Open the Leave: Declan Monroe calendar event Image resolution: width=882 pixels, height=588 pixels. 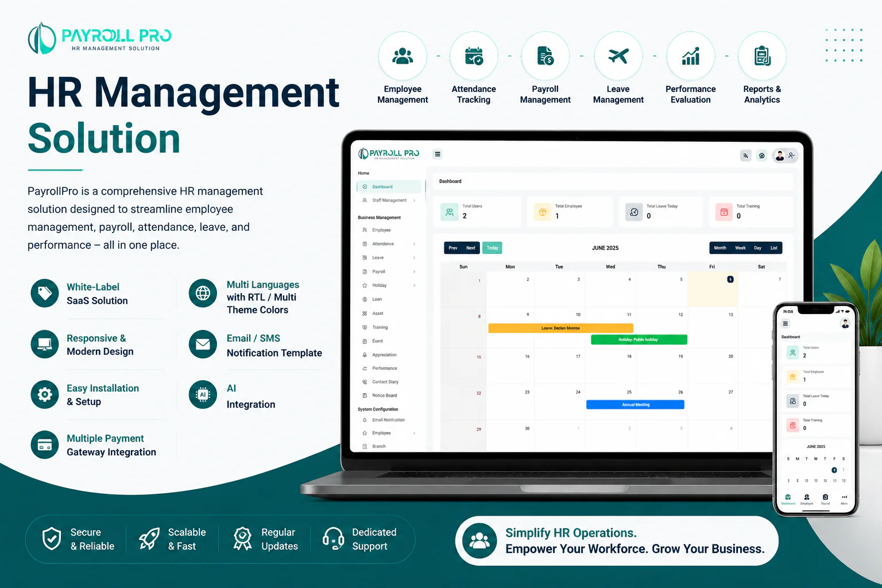click(x=561, y=328)
